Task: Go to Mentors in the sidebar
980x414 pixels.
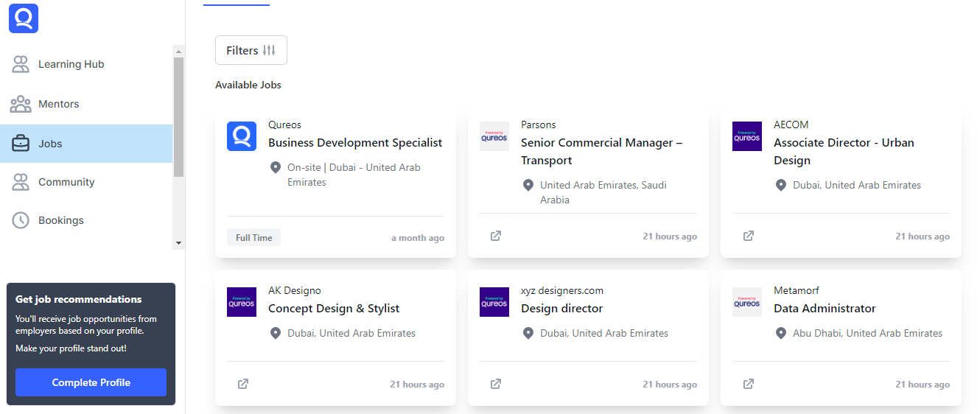Action: pyautogui.click(x=58, y=104)
